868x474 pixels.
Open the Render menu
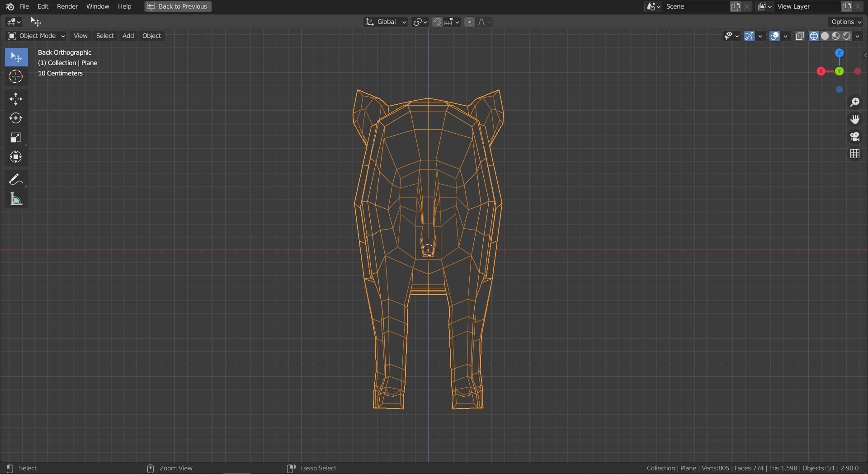(67, 6)
